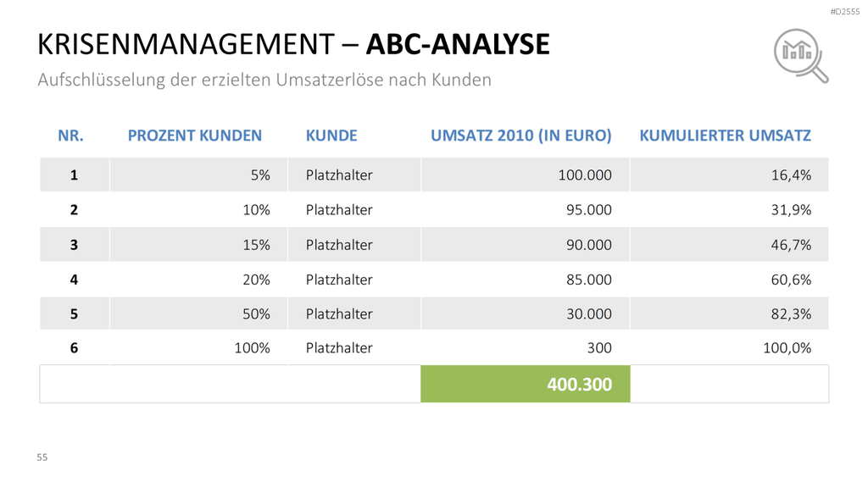Image resolution: width=868 pixels, height=488 pixels.
Task: Click the KUNDE column header
Action: [331, 136]
